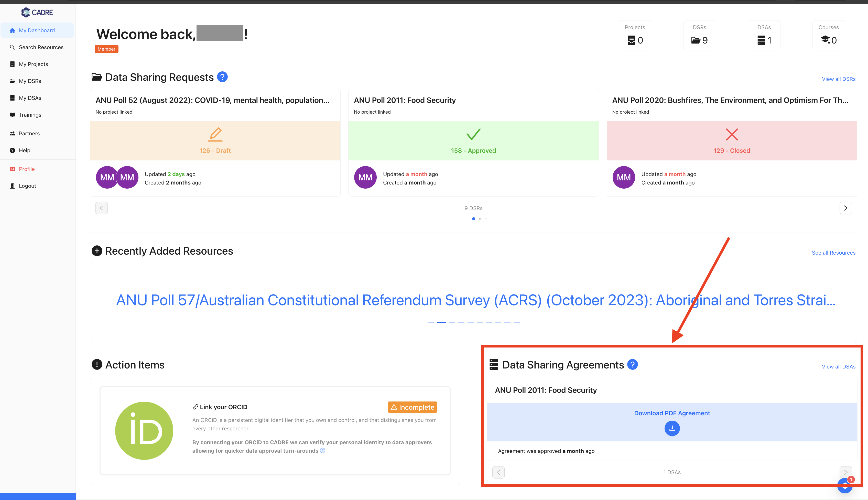Click the Incomplete ORCID status badge
868x500 pixels.
(412, 407)
